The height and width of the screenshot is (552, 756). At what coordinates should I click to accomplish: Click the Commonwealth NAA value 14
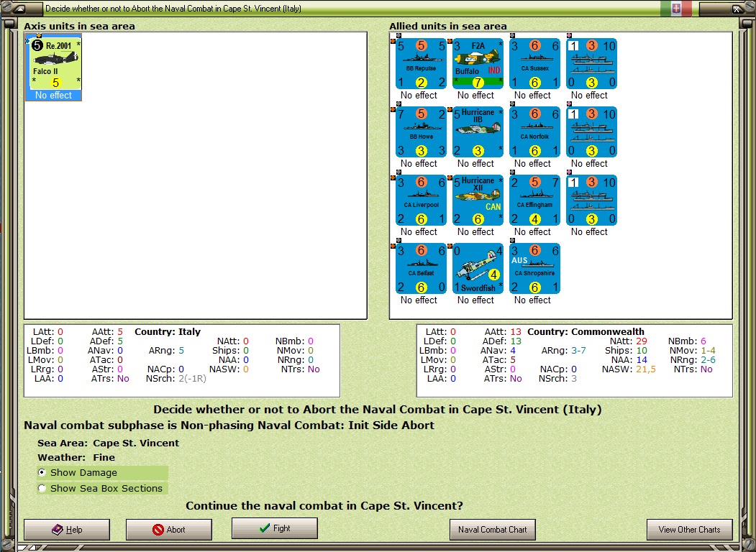642,360
